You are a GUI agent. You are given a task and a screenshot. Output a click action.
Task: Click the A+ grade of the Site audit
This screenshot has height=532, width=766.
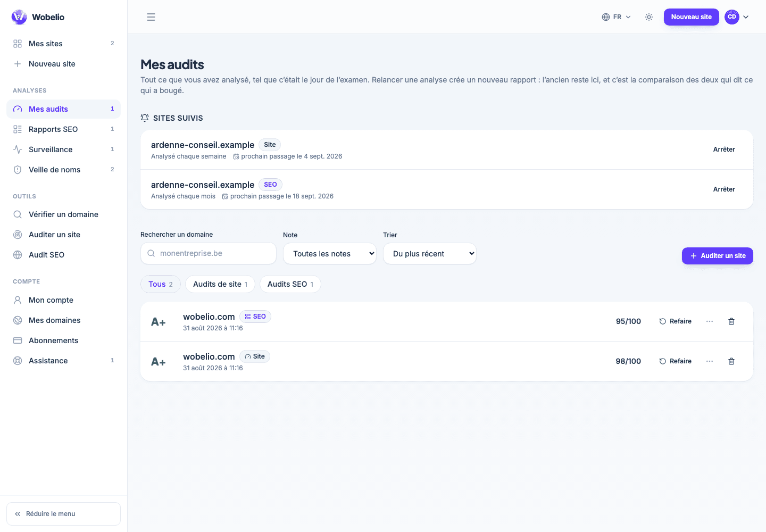(x=159, y=362)
